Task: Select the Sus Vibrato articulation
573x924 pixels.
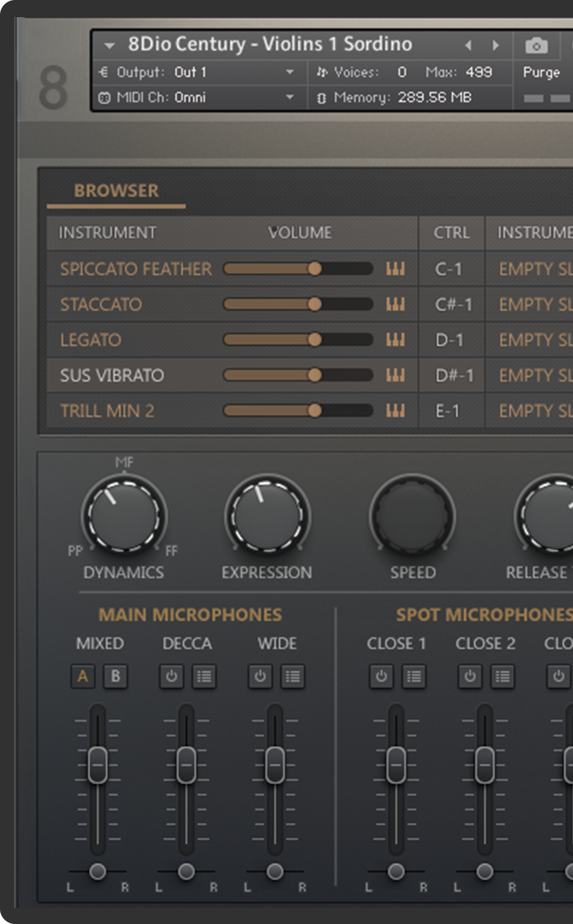Action: [112, 376]
